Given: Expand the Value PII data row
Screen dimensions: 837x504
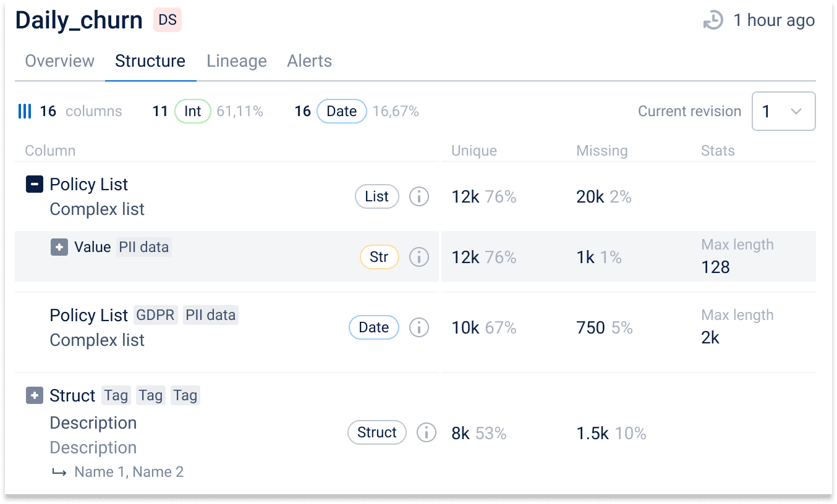Looking at the screenshot, I should (x=59, y=248).
